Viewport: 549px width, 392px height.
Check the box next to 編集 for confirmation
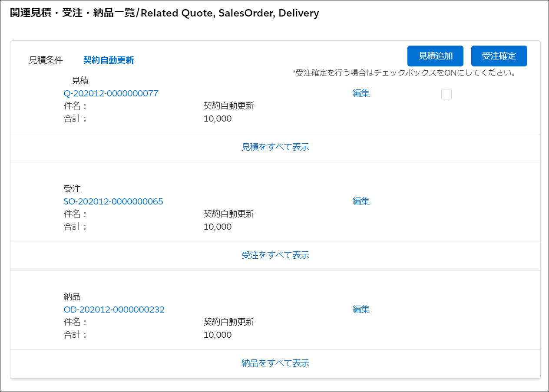tap(446, 94)
